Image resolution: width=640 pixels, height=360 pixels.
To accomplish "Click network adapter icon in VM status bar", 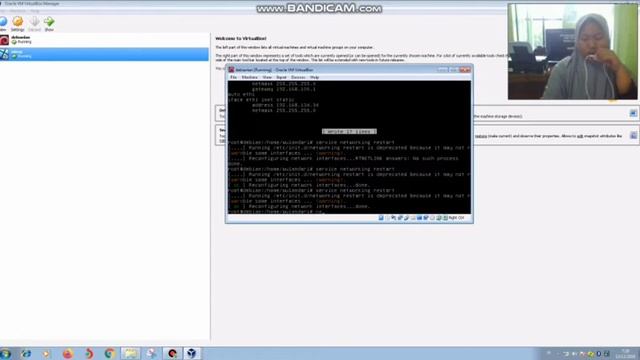I will [x=400, y=218].
